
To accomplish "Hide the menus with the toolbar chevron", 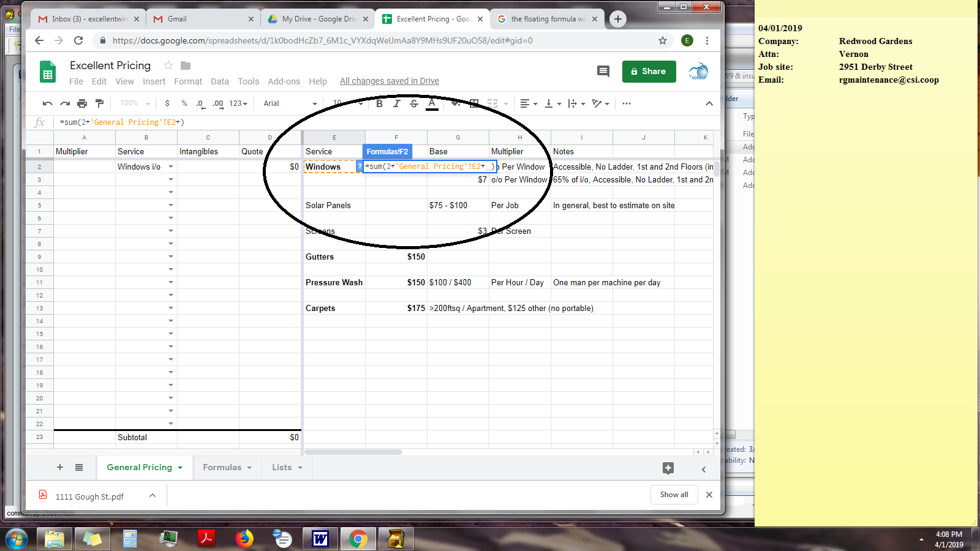I will 709,103.
